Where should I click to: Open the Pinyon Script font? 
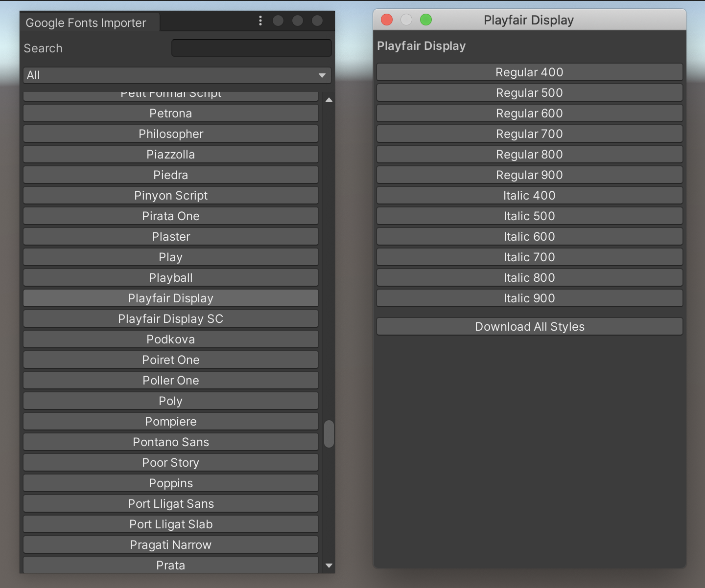pyautogui.click(x=171, y=196)
